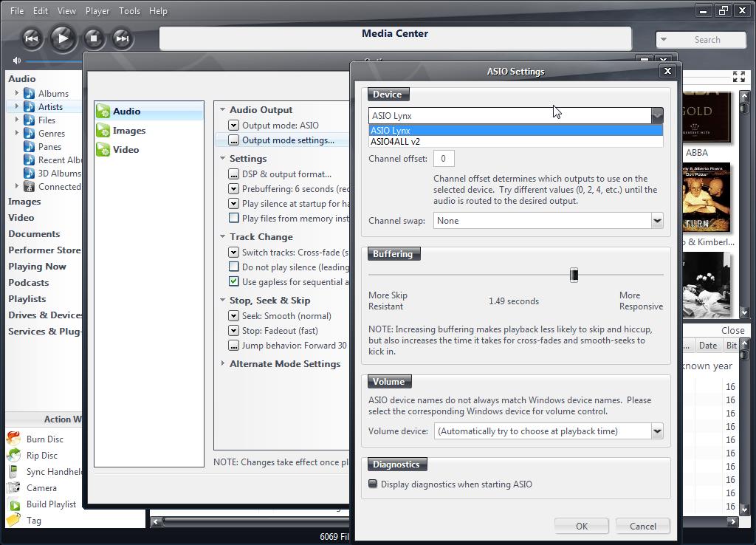Click the Buffering slider handle
The height and width of the screenshot is (545, 756).
click(x=574, y=275)
